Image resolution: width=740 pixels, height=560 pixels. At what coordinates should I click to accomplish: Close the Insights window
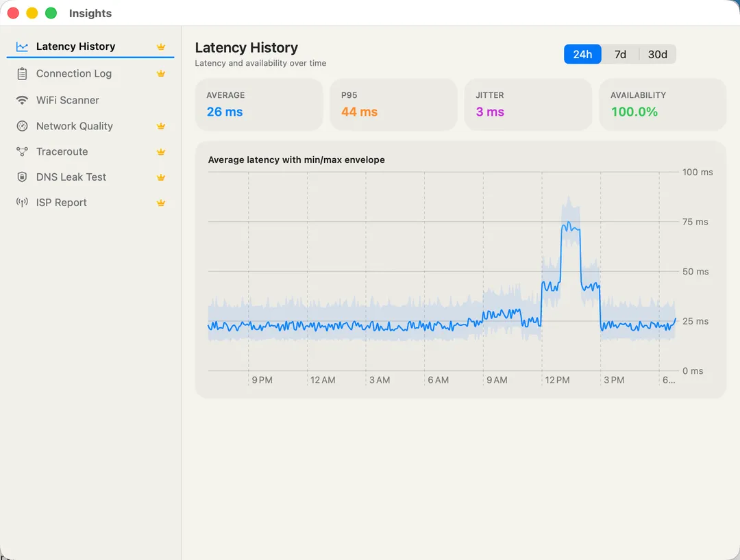13,13
